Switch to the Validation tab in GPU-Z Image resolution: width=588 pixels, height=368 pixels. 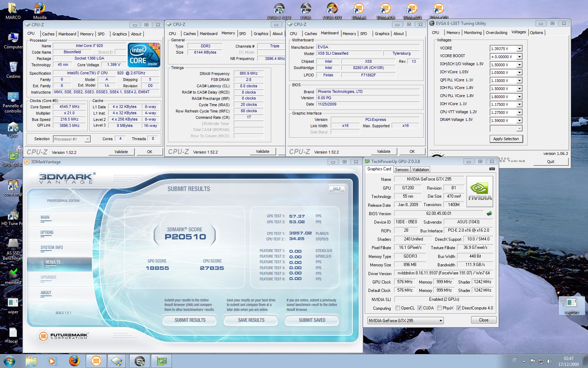tap(421, 170)
